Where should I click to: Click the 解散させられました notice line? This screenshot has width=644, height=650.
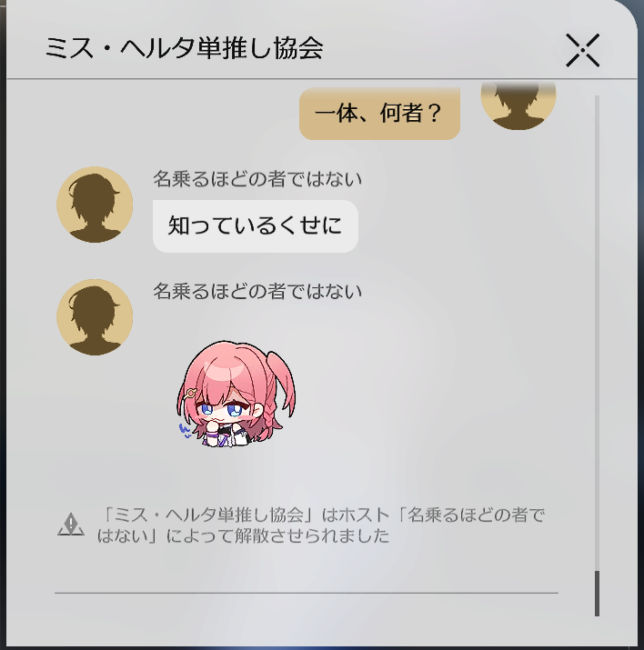click(x=243, y=536)
